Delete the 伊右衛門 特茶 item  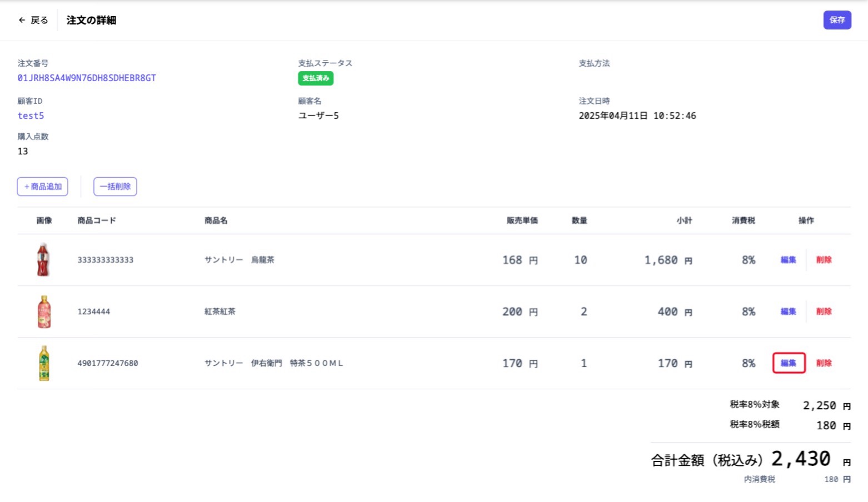824,363
